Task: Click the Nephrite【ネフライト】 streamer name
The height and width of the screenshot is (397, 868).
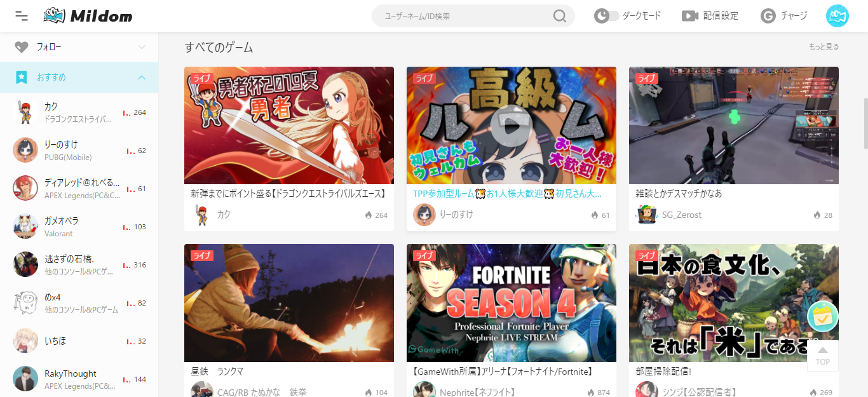Action: pyautogui.click(x=477, y=393)
